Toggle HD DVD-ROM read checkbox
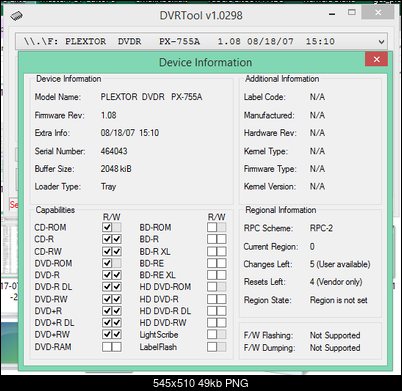This screenshot has width=402, height=391. (212, 287)
